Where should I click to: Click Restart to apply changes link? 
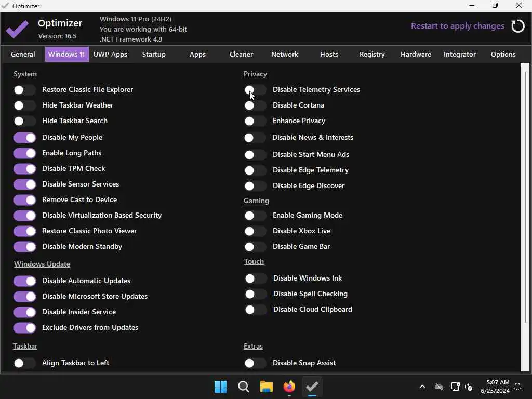pyautogui.click(x=457, y=26)
